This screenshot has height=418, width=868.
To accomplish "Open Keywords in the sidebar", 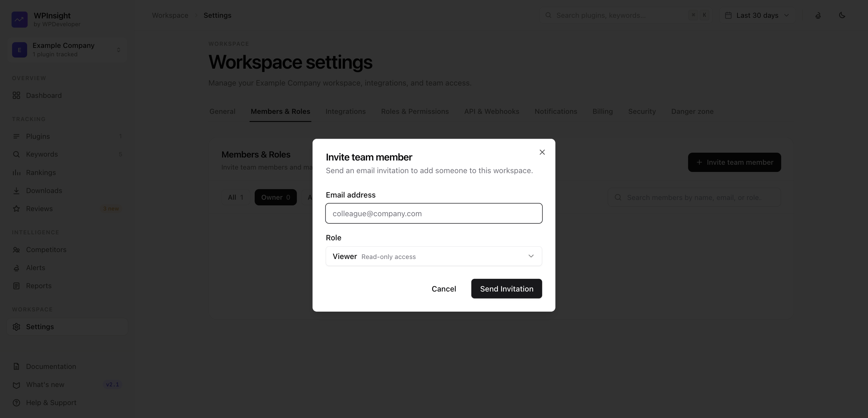I will (x=67, y=154).
